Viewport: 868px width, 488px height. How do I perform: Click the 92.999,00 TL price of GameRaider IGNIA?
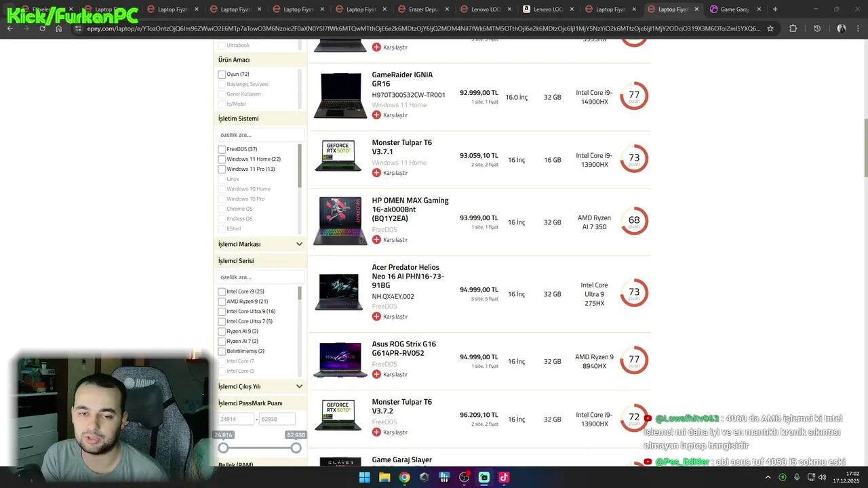tap(479, 93)
